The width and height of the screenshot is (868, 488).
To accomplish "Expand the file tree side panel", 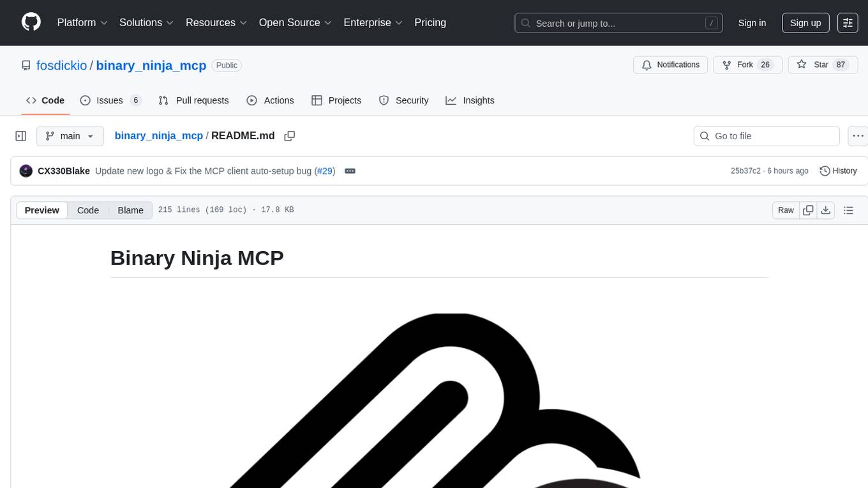I will click(x=21, y=136).
